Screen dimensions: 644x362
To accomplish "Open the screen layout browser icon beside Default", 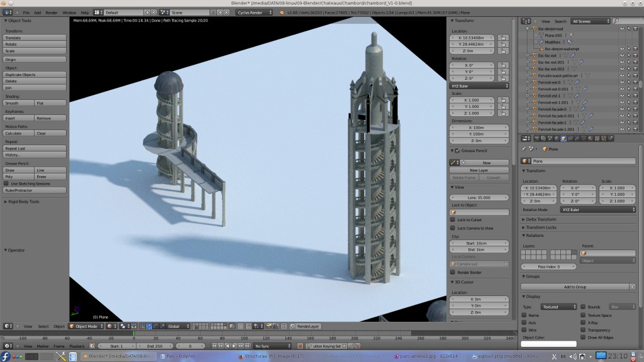I will click(96, 11).
